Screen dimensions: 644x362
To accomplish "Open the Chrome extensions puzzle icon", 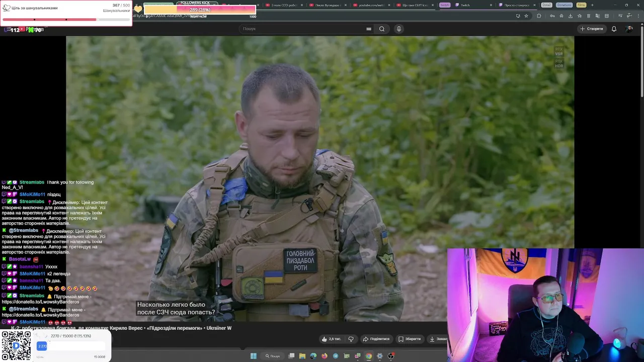I will [x=539, y=16].
